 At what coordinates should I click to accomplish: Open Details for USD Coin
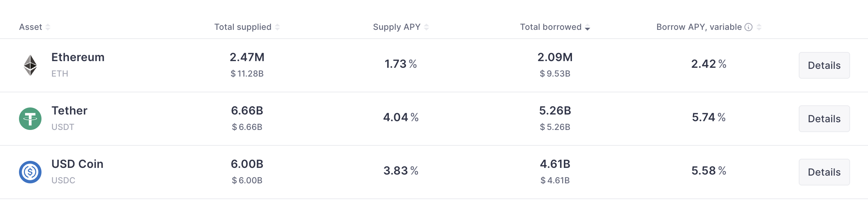[x=824, y=172]
